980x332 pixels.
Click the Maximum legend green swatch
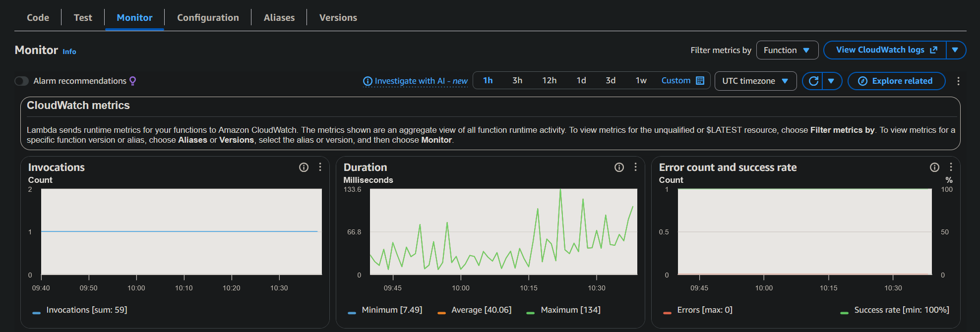click(x=530, y=313)
